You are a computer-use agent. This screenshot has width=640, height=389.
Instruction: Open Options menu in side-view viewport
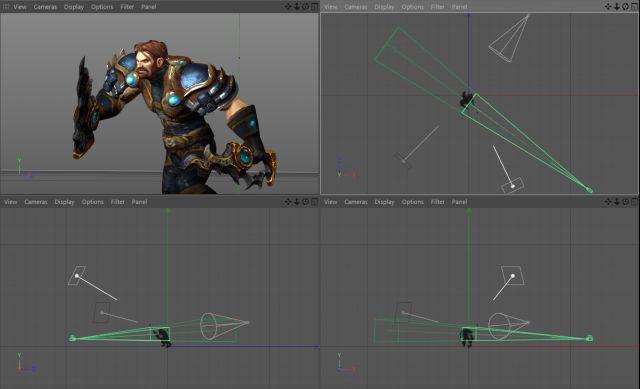(x=93, y=202)
